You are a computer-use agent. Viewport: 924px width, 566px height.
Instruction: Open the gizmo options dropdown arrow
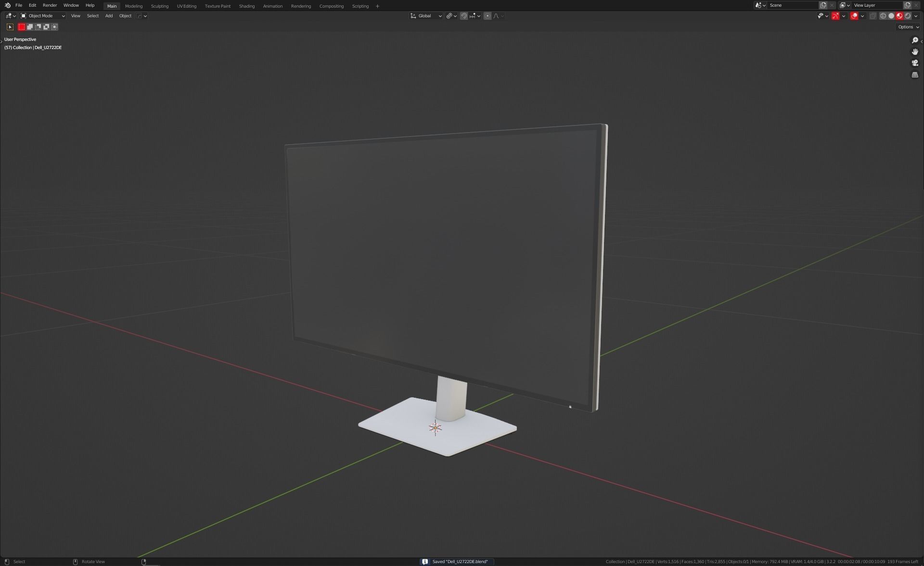click(x=844, y=16)
